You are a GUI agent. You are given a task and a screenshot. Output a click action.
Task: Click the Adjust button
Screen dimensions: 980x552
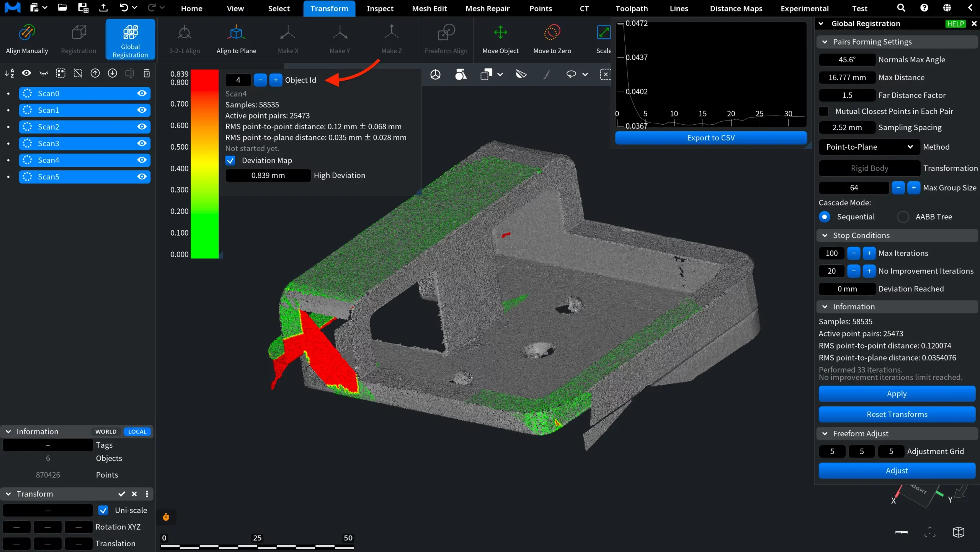click(x=897, y=471)
